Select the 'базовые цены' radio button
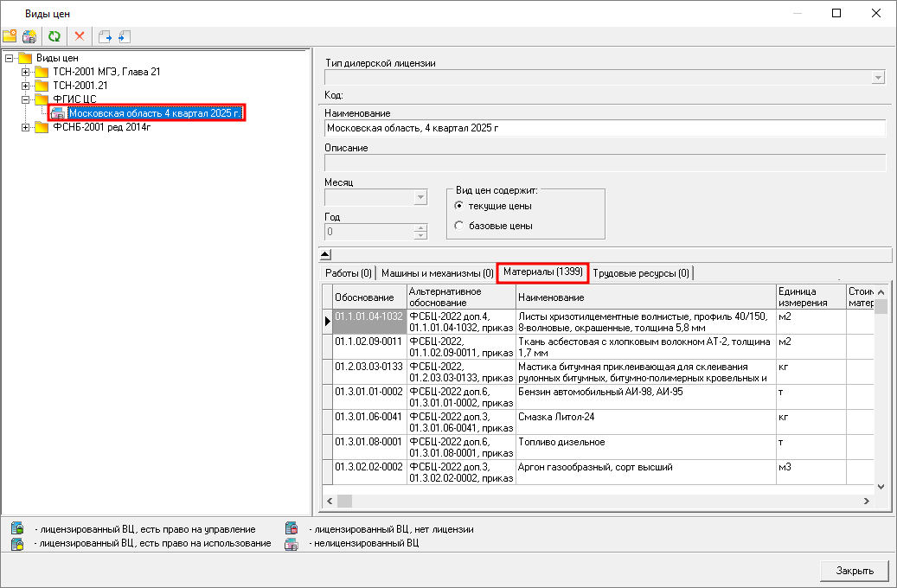Image resolution: width=897 pixels, height=588 pixels. [x=459, y=226]
